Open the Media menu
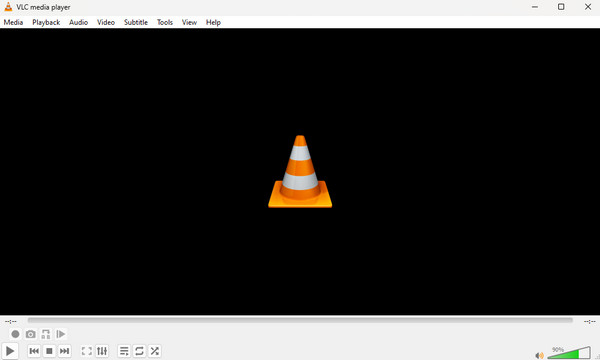The width and height of the screenshot is (600, 360). tap(13, 22)
